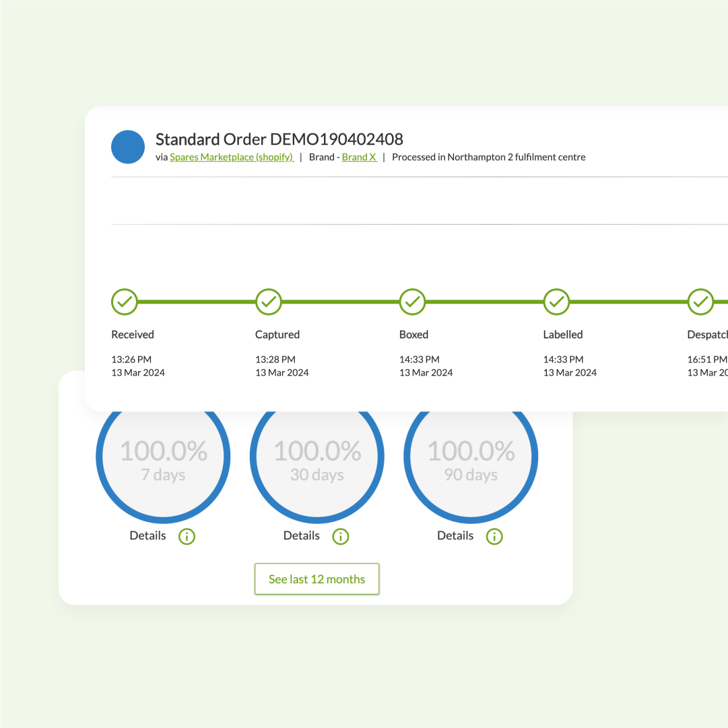
Task: Open info icon for 30 days details
Action: coord(341,536)
